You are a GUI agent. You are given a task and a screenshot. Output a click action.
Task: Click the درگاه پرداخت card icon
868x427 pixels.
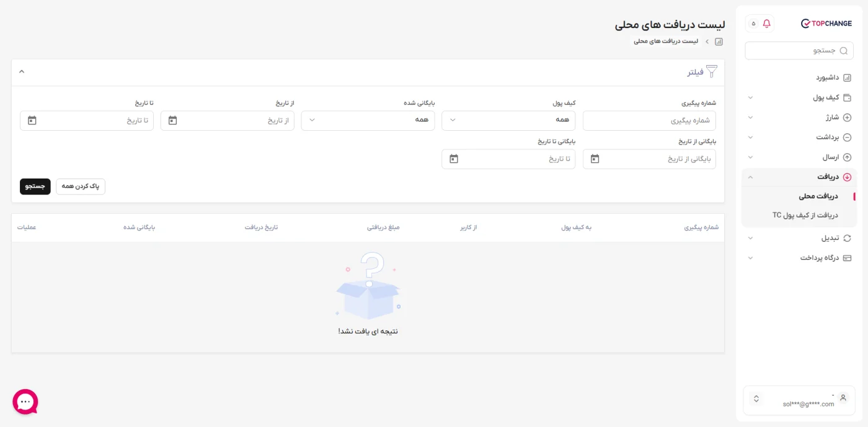tap(847, 258)
